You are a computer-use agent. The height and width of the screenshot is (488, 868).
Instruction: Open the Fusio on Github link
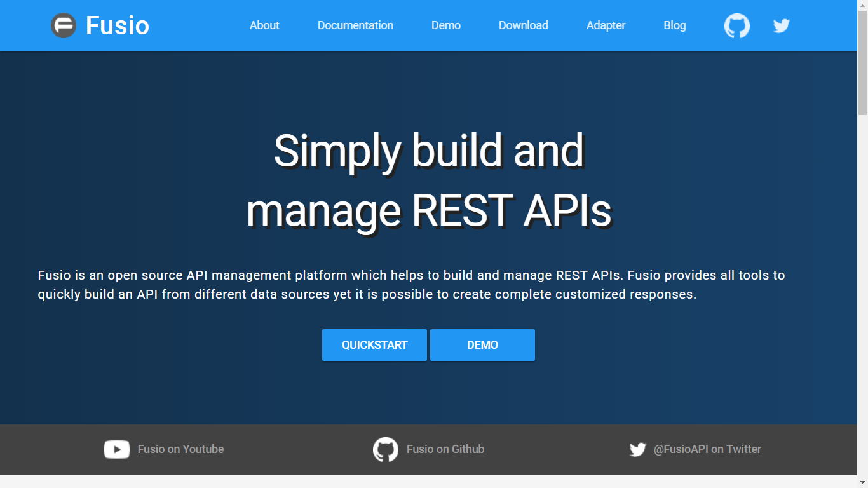(445, 449)
